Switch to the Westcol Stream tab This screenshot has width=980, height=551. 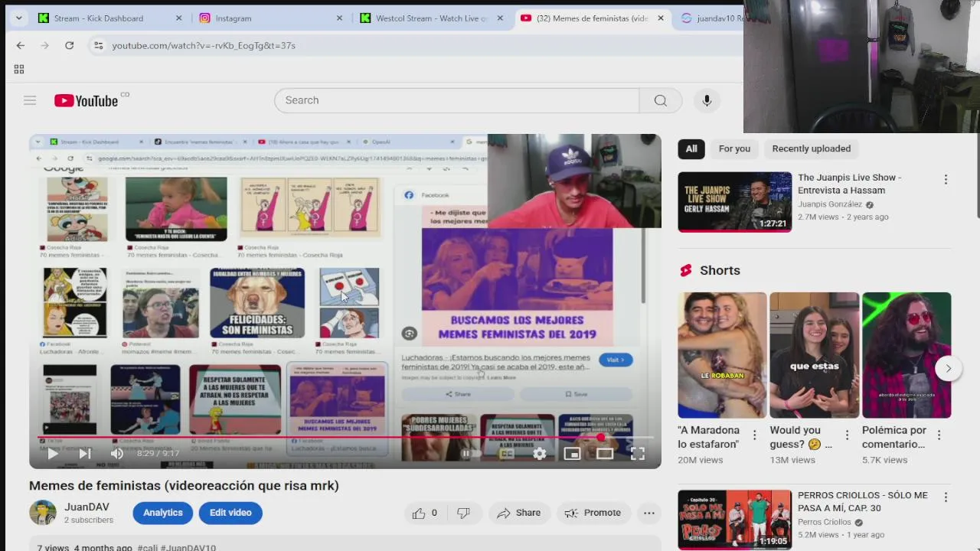pos(433,18)
